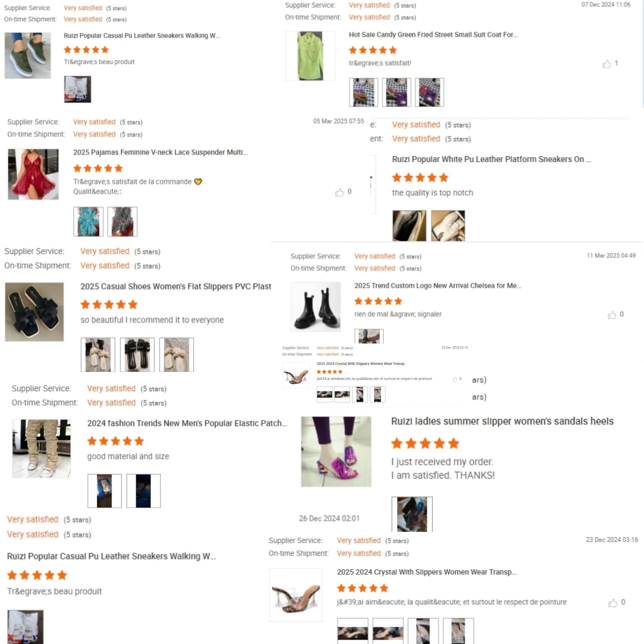Image resolution: width=644 pixels, height=644 pixels.
Task: Like the Chelsea boots review
Action: tap(612, 315)
